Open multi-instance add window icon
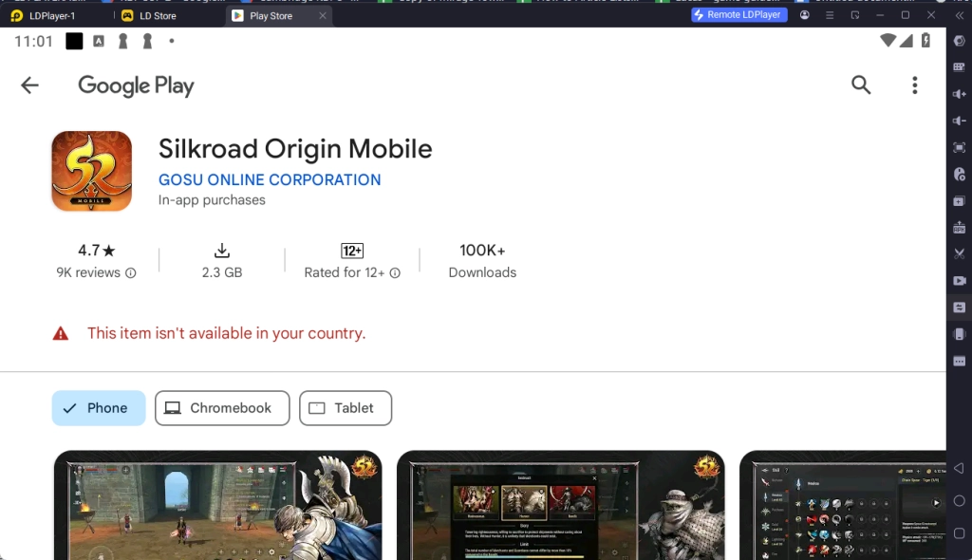 [959, 201]
